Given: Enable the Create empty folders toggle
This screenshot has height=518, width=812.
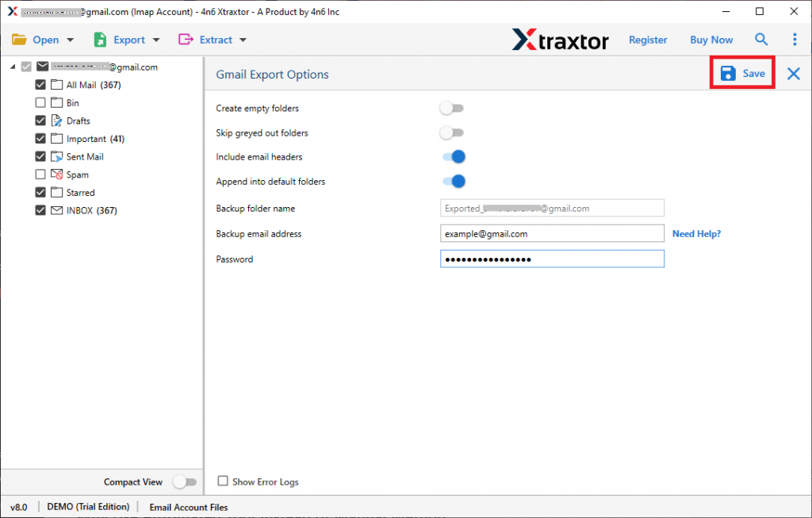Looking at the screenshot, I should pyautogui.click(x=452, y=108).
